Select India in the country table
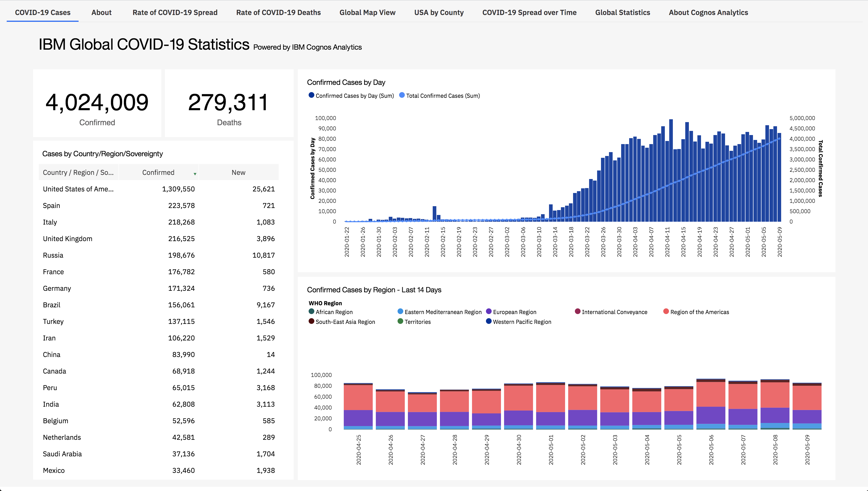868x491 pixels. (x=159, y=404)
